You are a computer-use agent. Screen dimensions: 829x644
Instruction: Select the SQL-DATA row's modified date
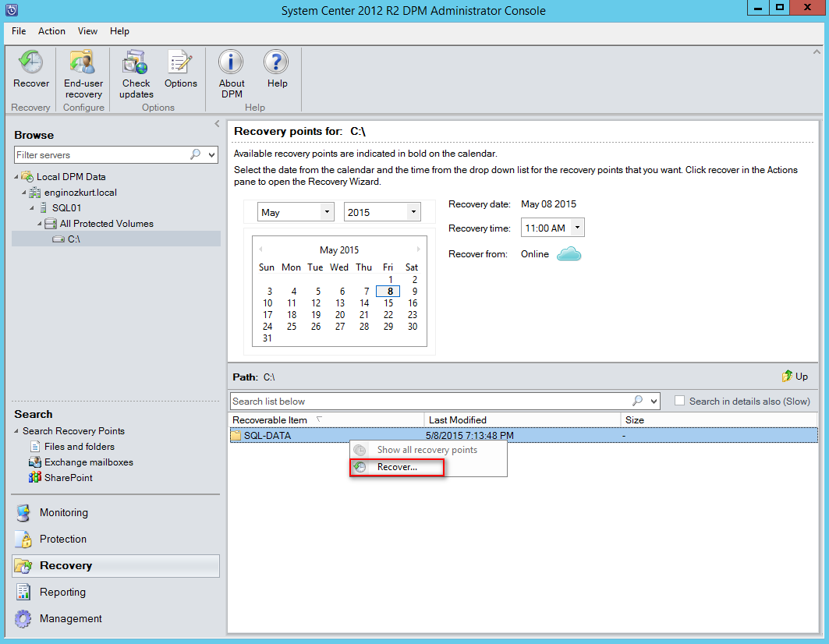[x=469, y=436]
